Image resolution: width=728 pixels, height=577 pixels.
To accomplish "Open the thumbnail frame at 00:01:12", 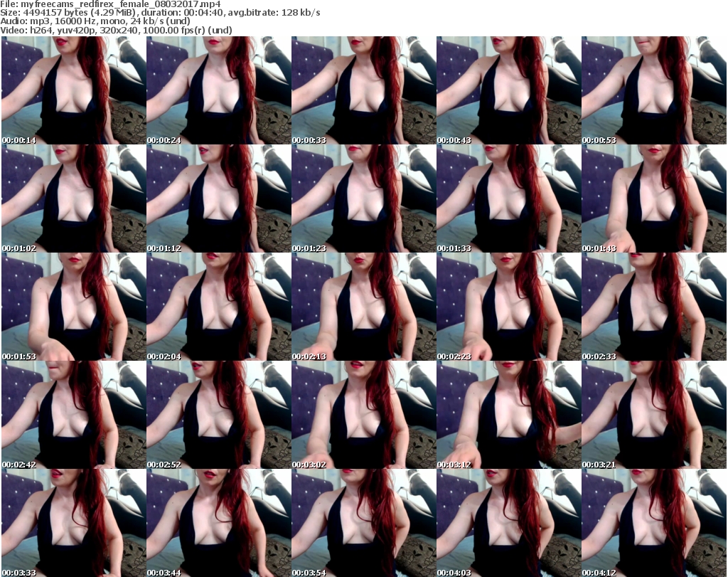I will [x=219, y=198].
